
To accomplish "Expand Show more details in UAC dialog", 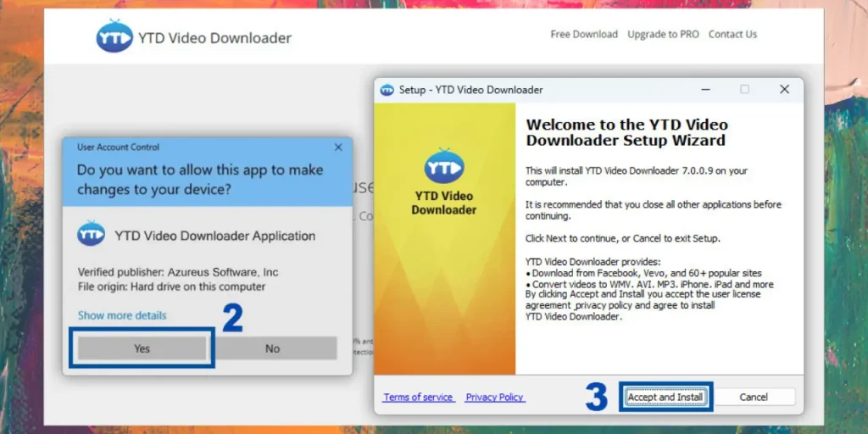I will (x=122, y=315).
